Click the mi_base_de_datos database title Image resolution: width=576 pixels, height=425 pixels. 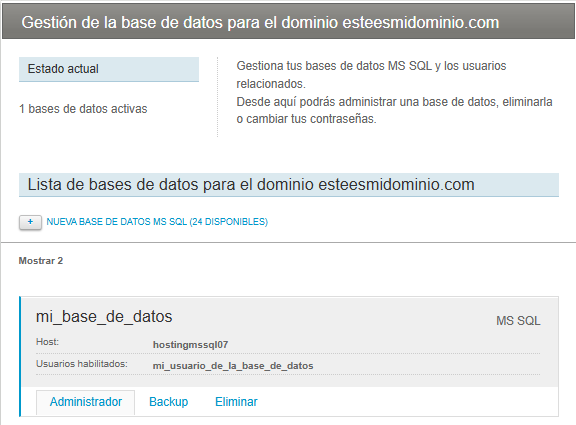click(x=104, y=317)
